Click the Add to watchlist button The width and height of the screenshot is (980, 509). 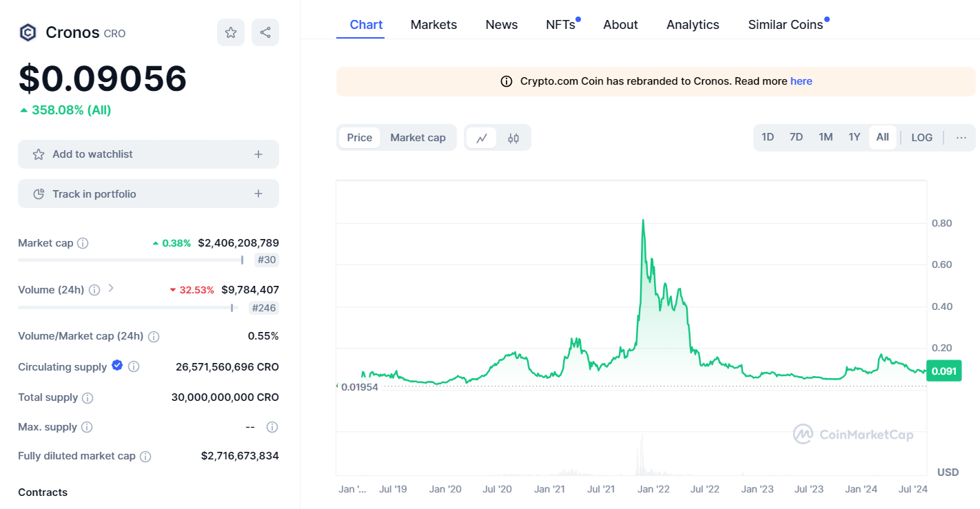(148, 154)
